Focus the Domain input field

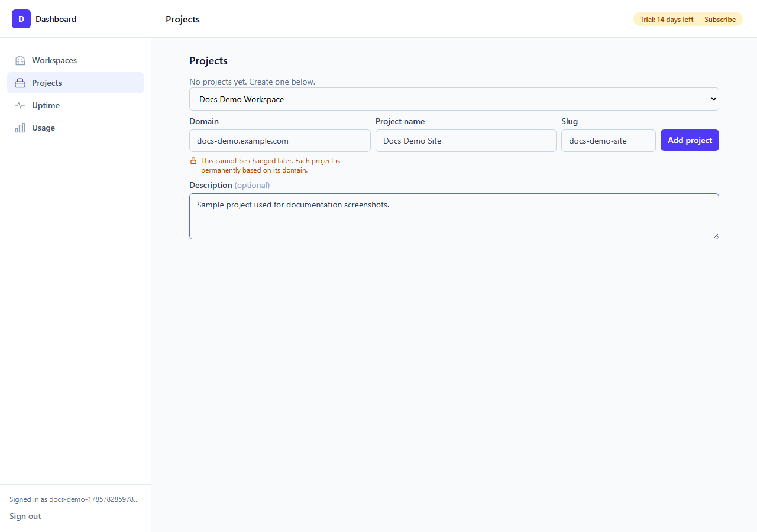coord(280,141)
